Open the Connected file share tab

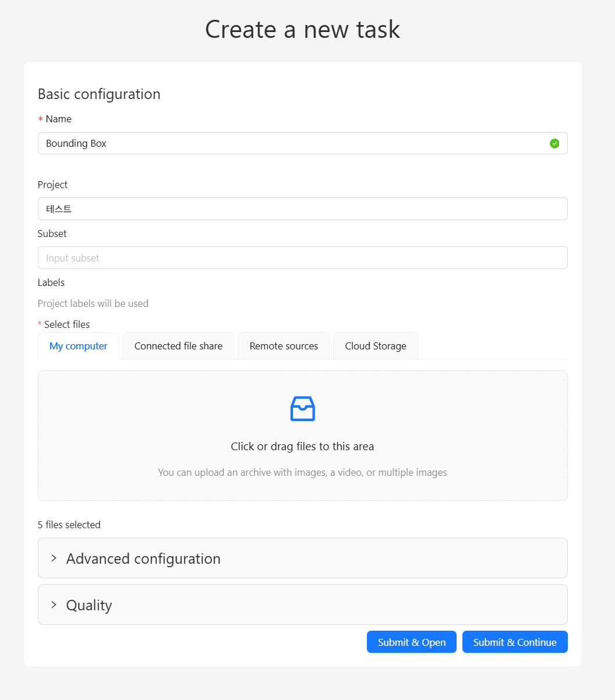178,346
